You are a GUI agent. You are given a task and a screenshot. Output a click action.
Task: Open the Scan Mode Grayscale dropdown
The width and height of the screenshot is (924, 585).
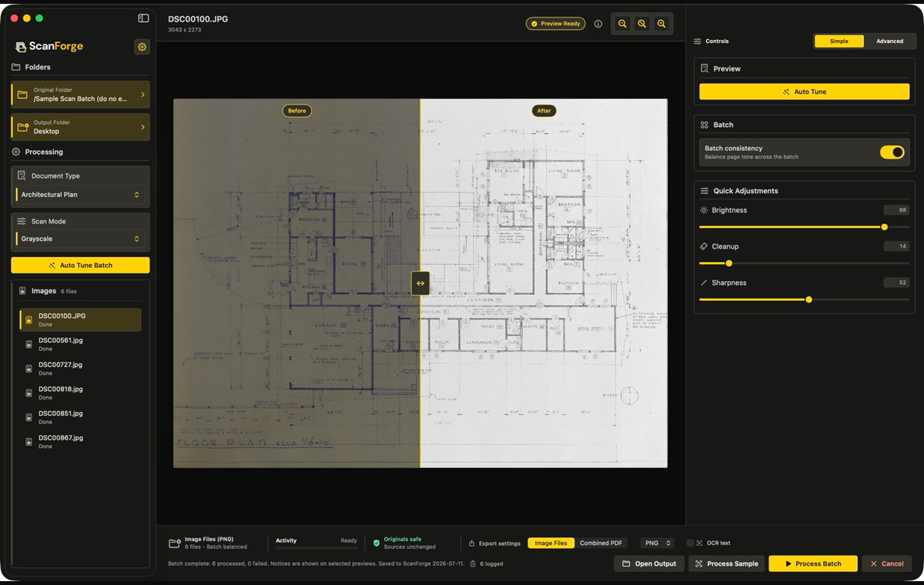(80, 239)
